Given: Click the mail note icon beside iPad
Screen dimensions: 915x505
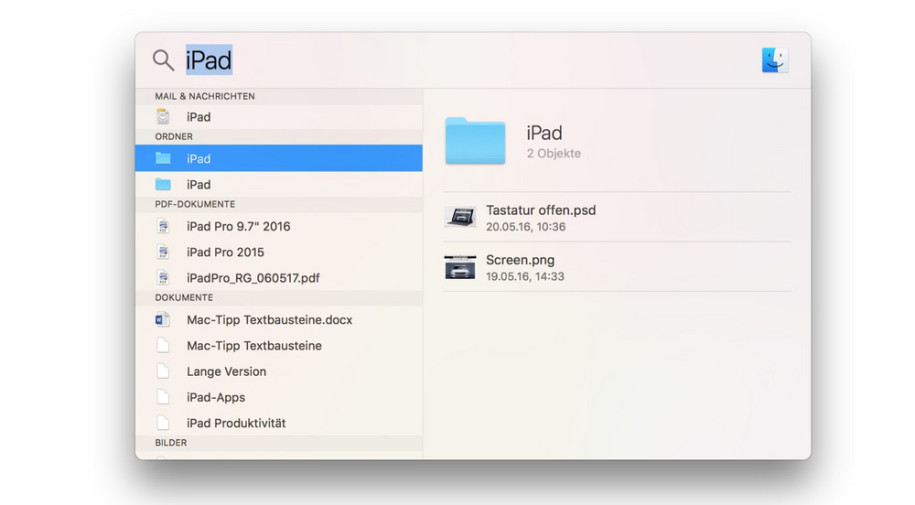Looking at the screenshot, I should click(163, 117).
